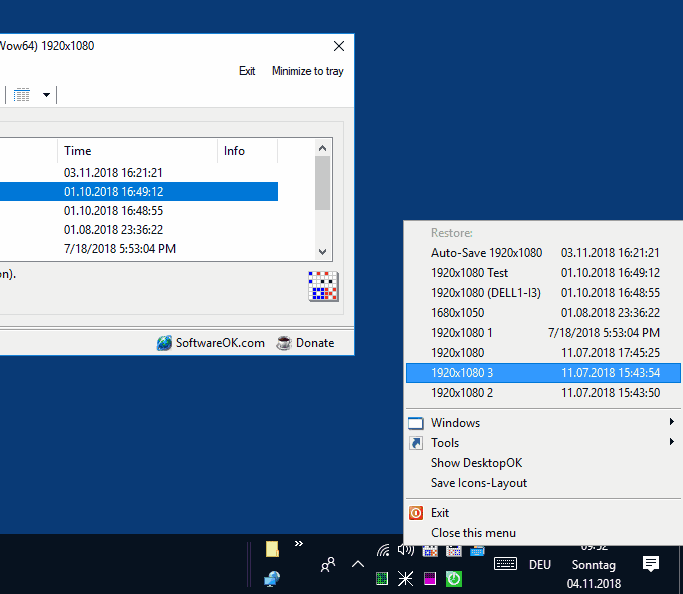
Task: Click the red Exit icon in tray menu
Action: (416, 513)
